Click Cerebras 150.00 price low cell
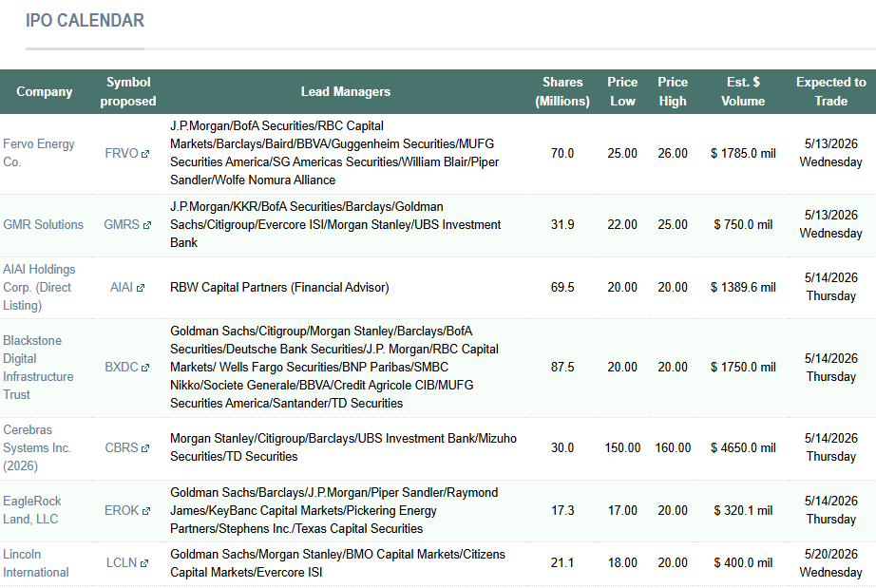876x588 pixels. 622,447
